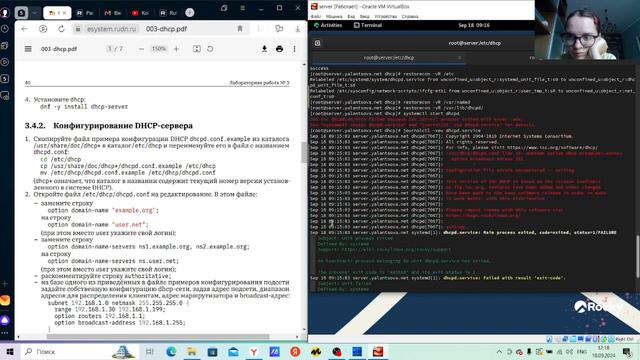
Task: Show hidden system tray icons
Action: coord(499,351)
